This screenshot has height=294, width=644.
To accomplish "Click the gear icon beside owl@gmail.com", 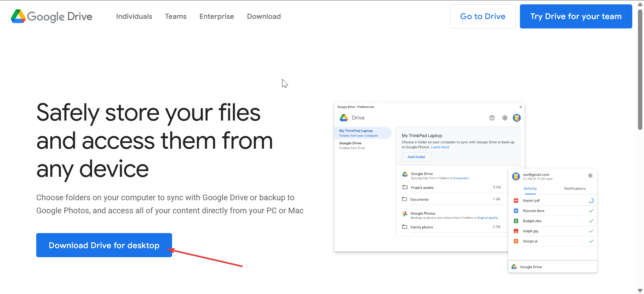I will 590,176.
